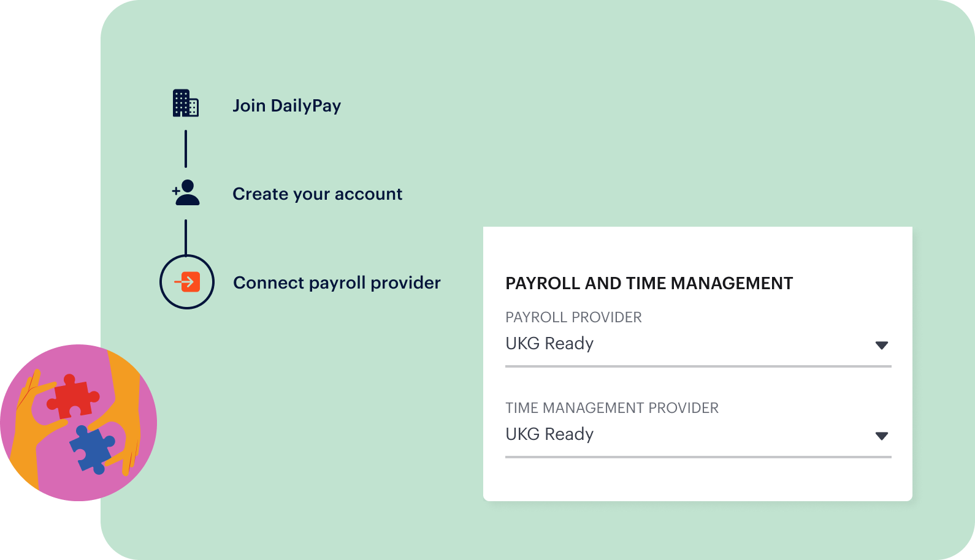The height and width of the screenshot is (560, 975).
Task: Click the red puzzle piece
Action: click(x=72, y=397)
